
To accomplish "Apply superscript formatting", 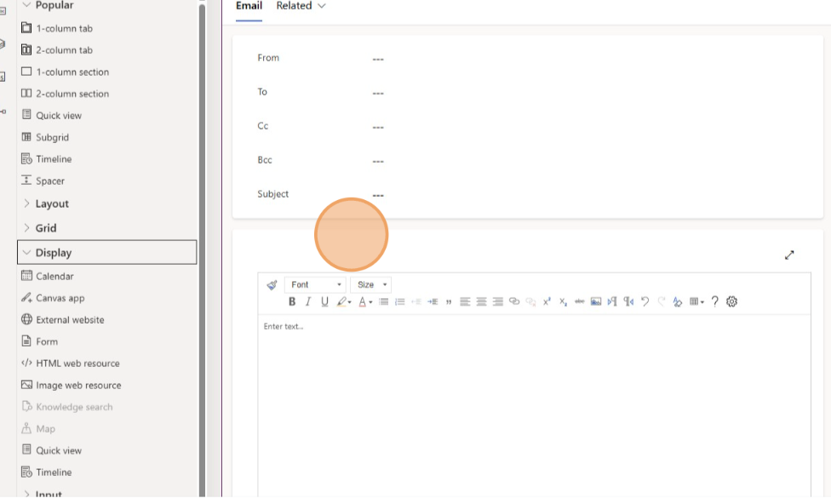I will [x=547, y=301].
